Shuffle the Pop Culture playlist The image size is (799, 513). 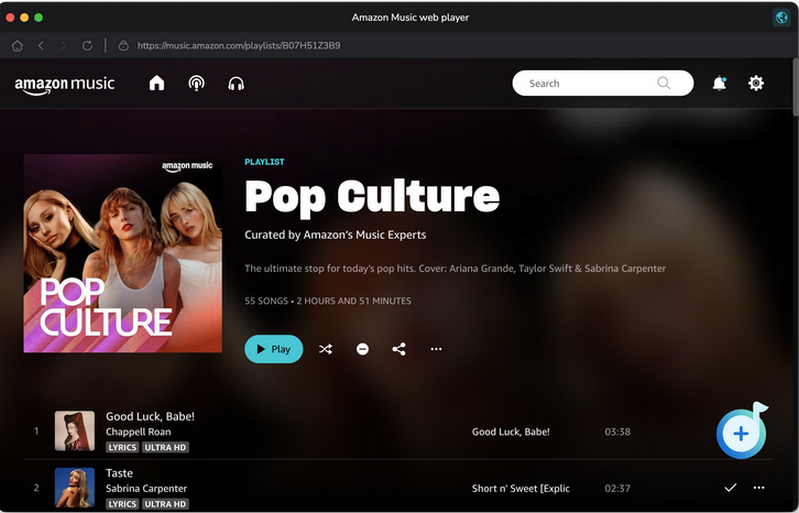pyautogui.click(x=326, y=349)
